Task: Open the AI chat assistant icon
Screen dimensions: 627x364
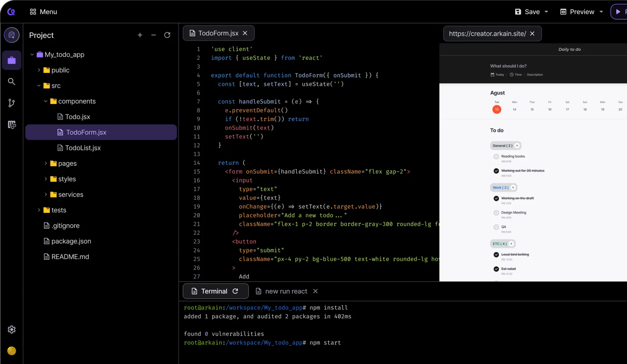Action: [x=12, y=35]
